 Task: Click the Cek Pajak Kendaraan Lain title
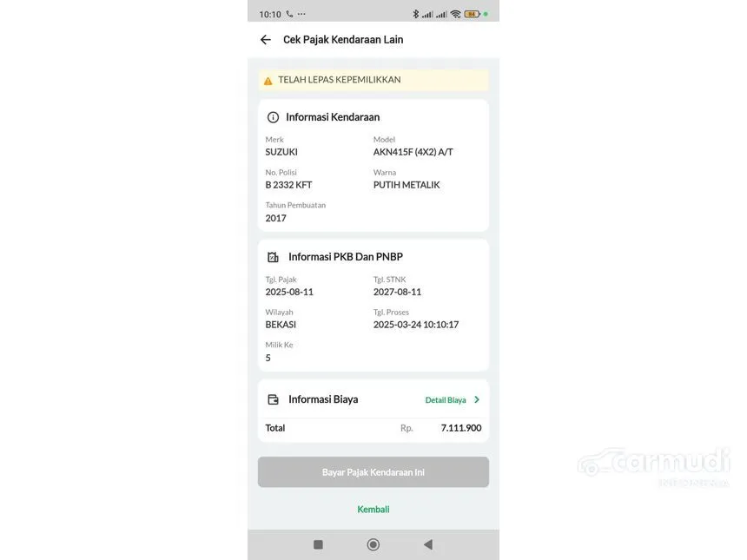pos(343,40)
